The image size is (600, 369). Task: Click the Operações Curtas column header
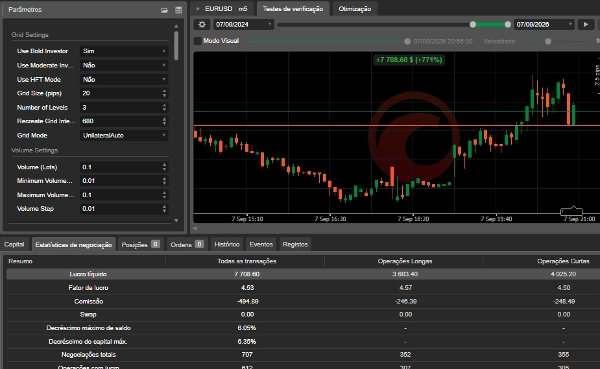coord(563,261)
